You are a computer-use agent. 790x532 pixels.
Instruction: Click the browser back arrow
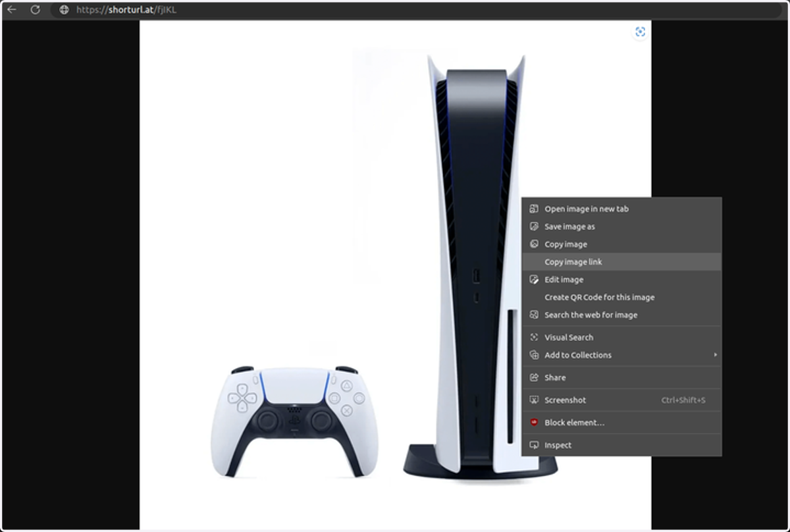(11, 10)
